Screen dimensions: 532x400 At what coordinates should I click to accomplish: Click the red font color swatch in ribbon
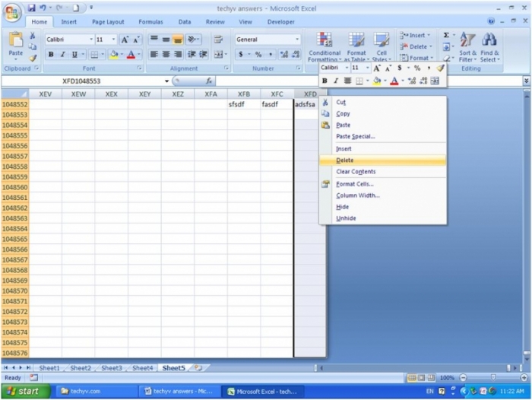[x=131, y=55]
